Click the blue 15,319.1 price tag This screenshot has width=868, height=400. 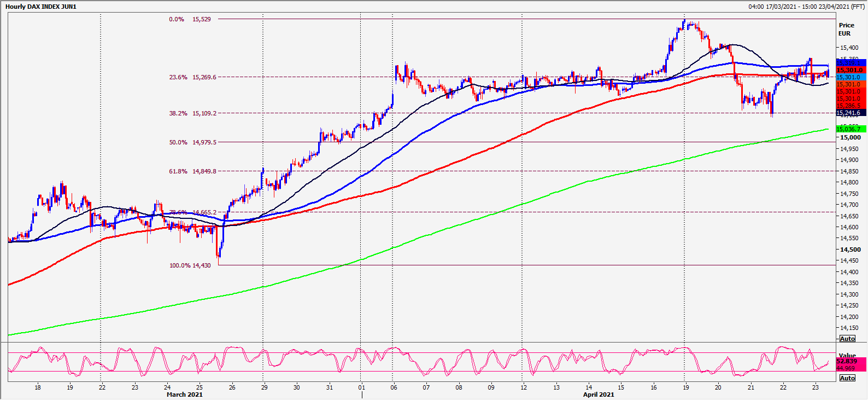point(851,63)
